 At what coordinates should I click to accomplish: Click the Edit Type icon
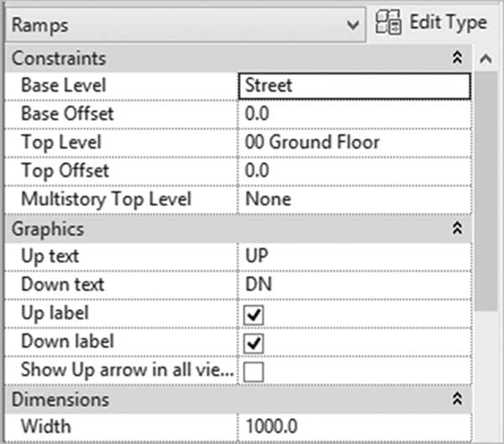388,22
